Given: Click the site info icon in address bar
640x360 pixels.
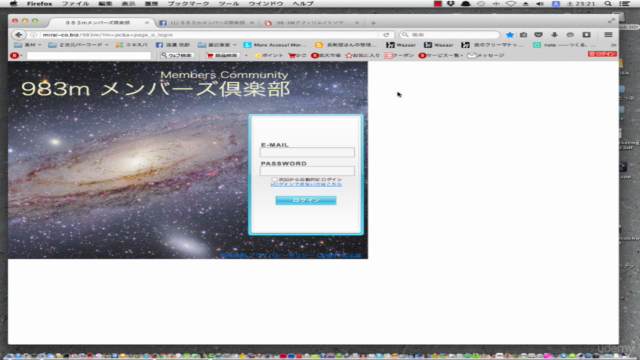Looking at the screenshot, I should pyautogui.click(x=33, y=35).
